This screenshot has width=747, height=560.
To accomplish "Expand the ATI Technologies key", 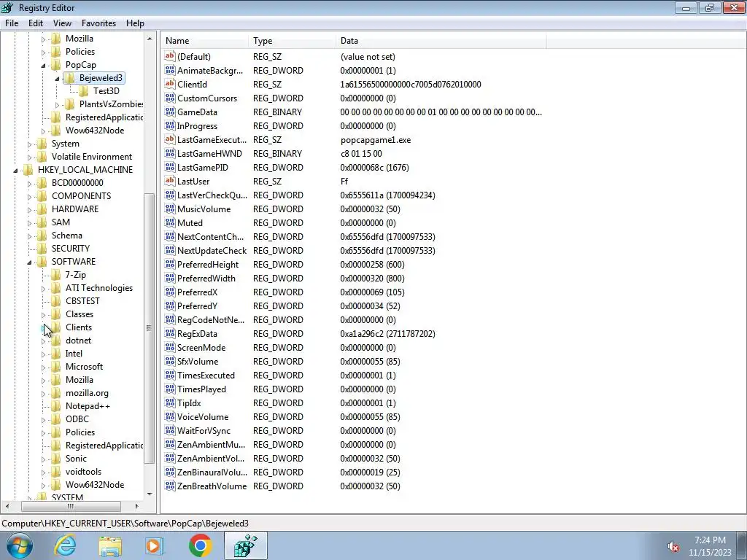I will (x=43, y=289).
